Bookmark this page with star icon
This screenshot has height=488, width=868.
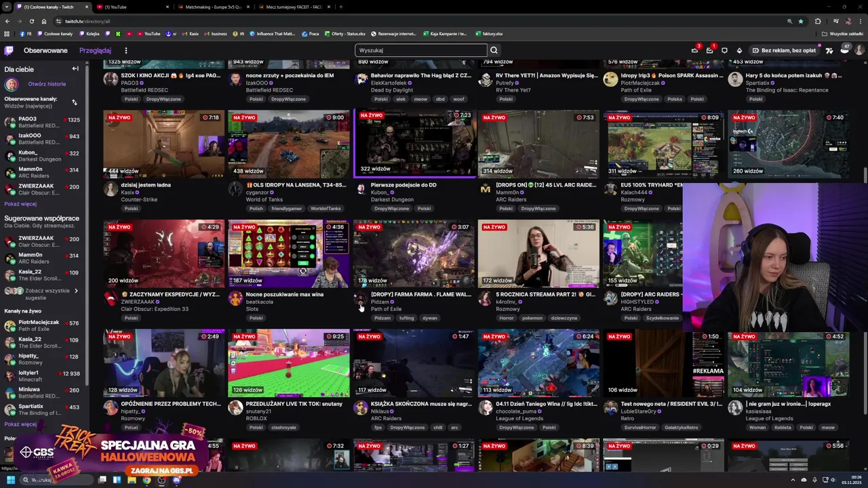tap(801, 21)
